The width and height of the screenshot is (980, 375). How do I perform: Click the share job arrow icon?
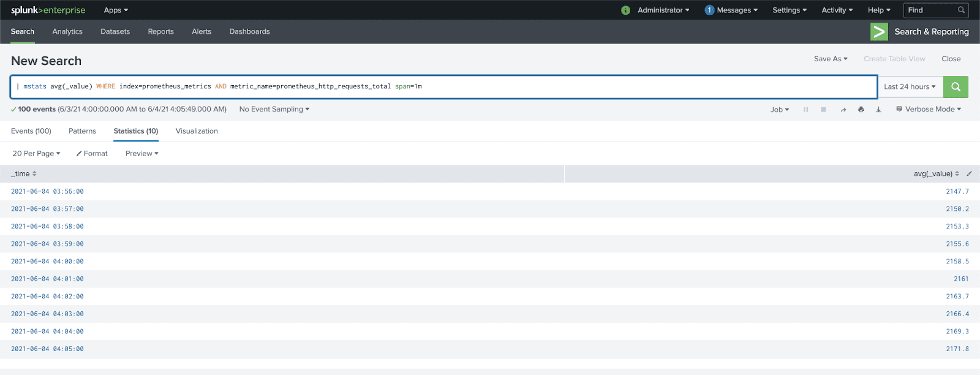point(843,110)
